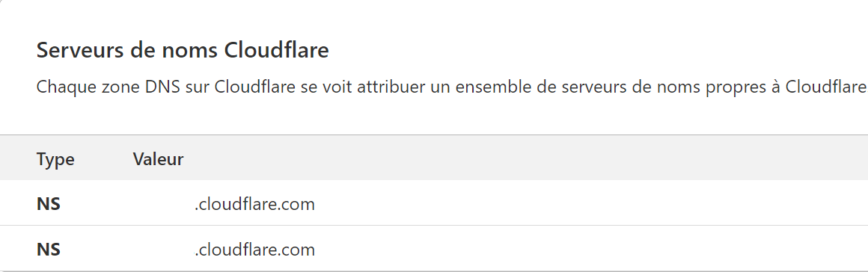Click the "Valeur" column header

click(159, 160)
